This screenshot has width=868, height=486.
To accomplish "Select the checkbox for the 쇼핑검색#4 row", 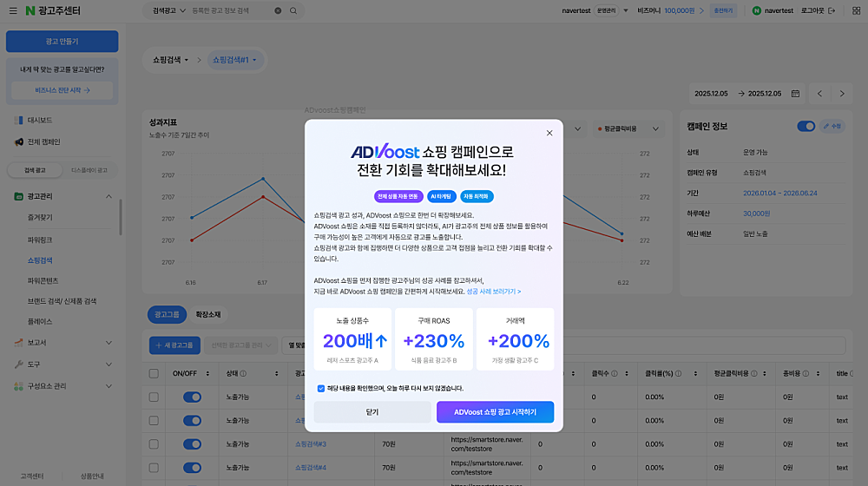I will tap(154, 468).
